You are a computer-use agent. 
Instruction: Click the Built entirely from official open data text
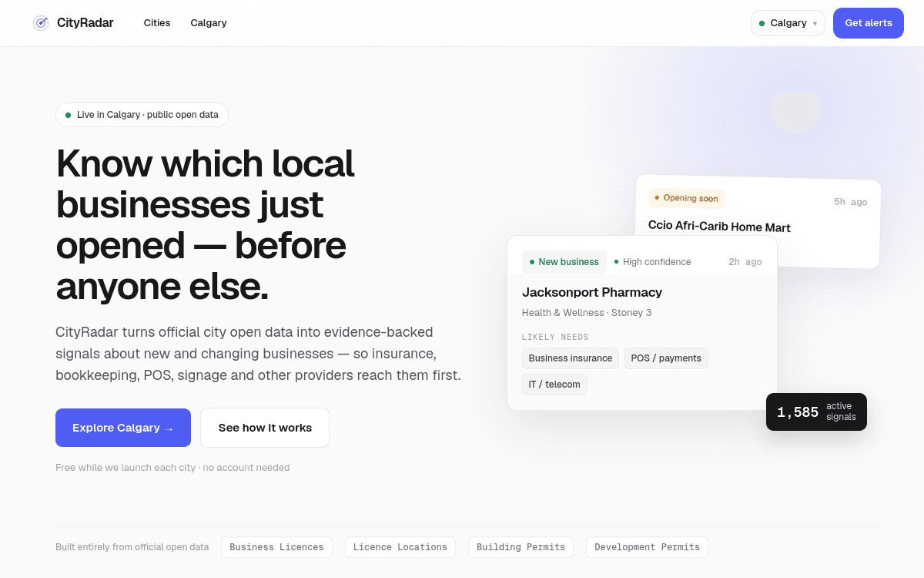tap(132, 547)
